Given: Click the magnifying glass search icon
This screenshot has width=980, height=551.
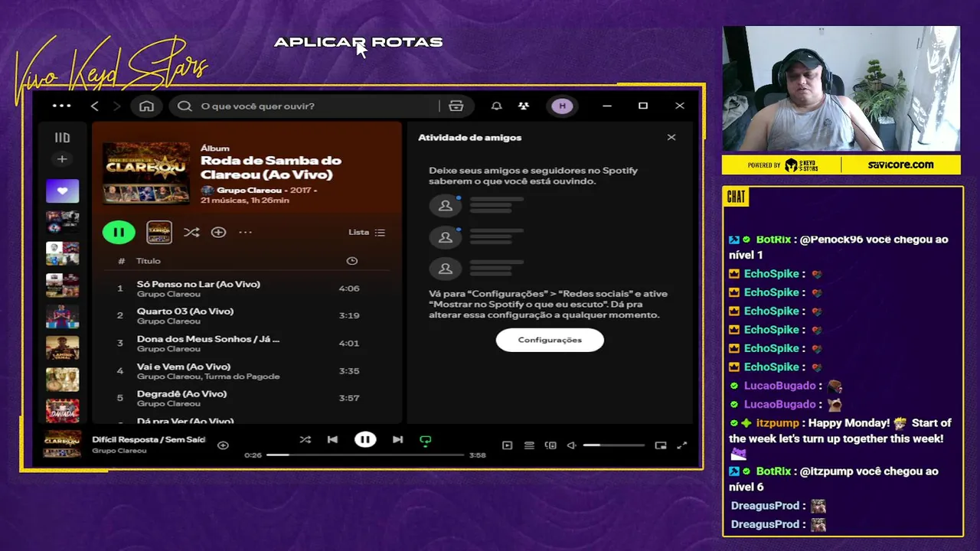Looking at the screenshot, I should click(185, 106).
